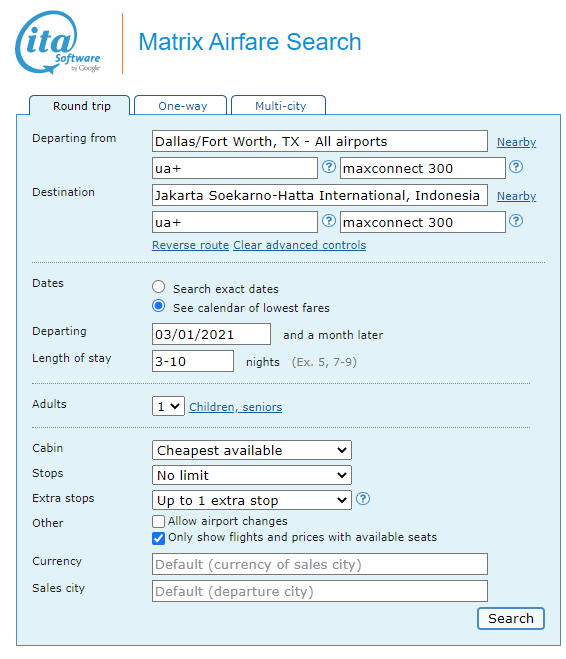
Task: Switch to the One-way tab
Action: (181, 105)
